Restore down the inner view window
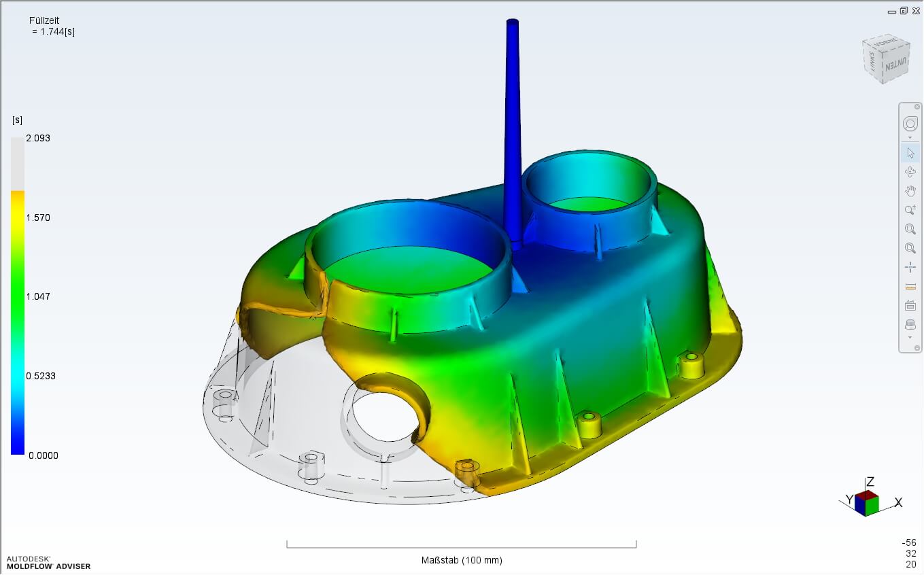The width and height of the screenshot is (924, 575). coord(904,11)
